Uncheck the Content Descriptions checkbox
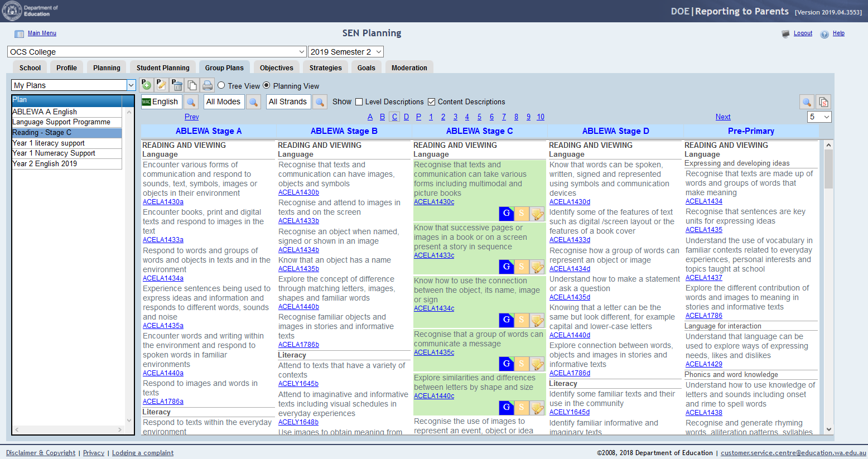This screenshot has height=459, width=868. pos(431,102)
